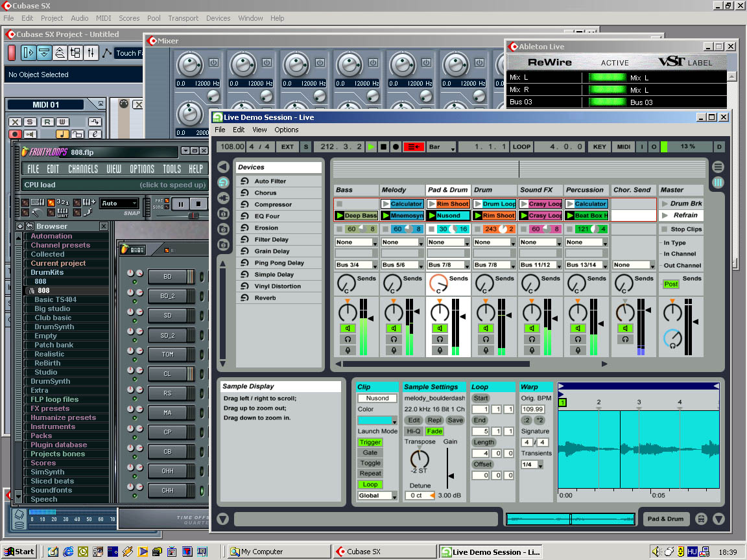The width and height of the screenshot is (747, 560).
Task: Open Melody track input None dropdown
Action: pos(401,242)
